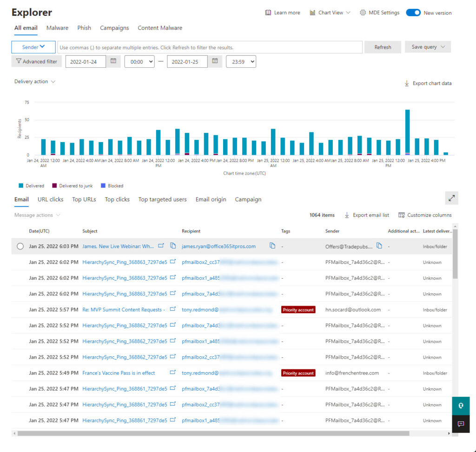The width and height of the screenshot is (476, 452).
Task: Click the horizontal scrollbar of email list
Action: pyautogui.click(x=213, y=433)
